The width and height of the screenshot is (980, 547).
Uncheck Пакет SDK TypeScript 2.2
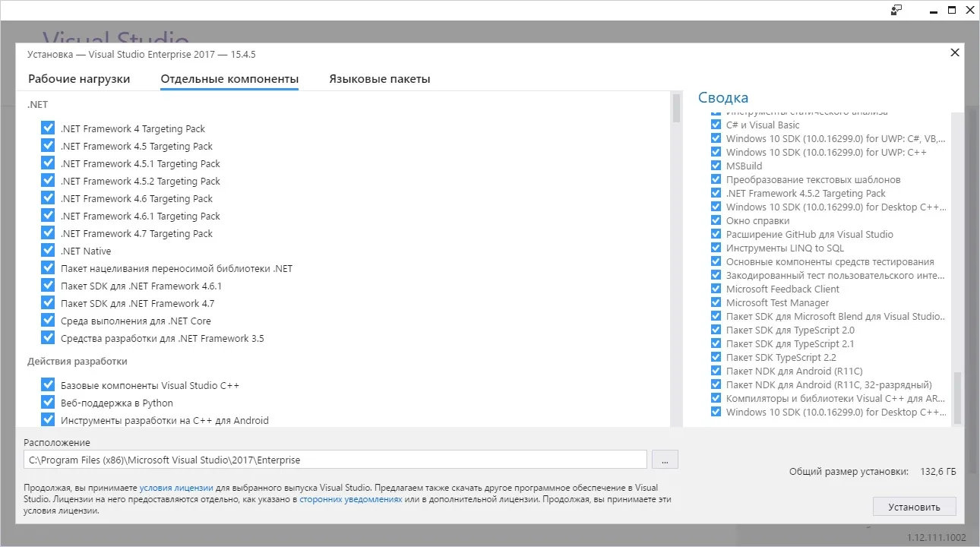pyautogui.click(x=716, y=357)
